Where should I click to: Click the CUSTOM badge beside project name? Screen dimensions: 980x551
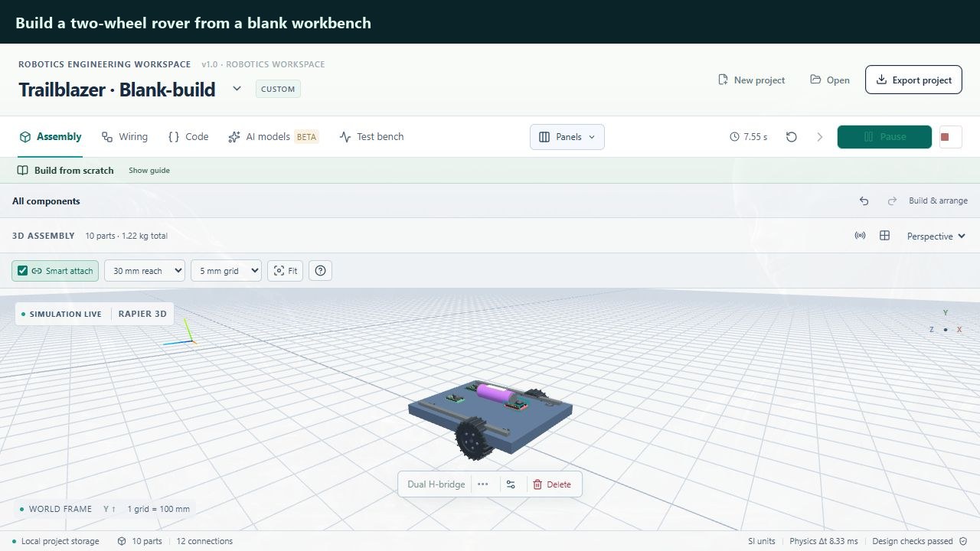pos(278,89)
